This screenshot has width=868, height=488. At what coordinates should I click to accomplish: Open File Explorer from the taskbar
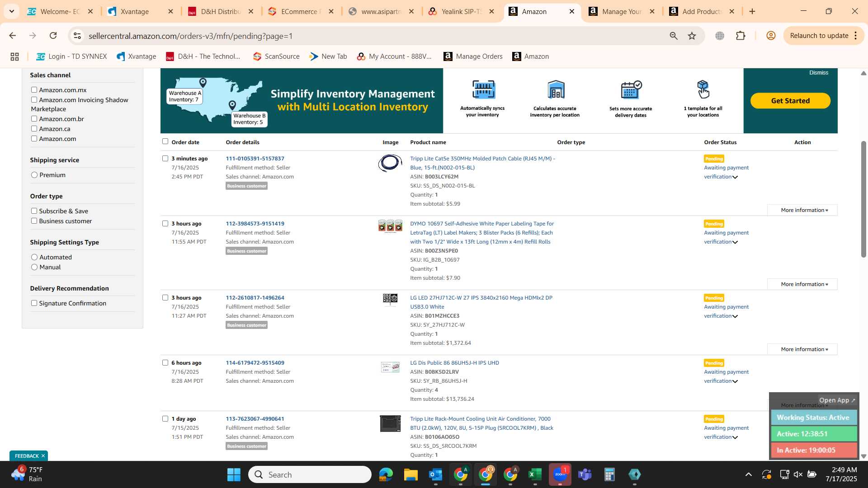point(410,474)
